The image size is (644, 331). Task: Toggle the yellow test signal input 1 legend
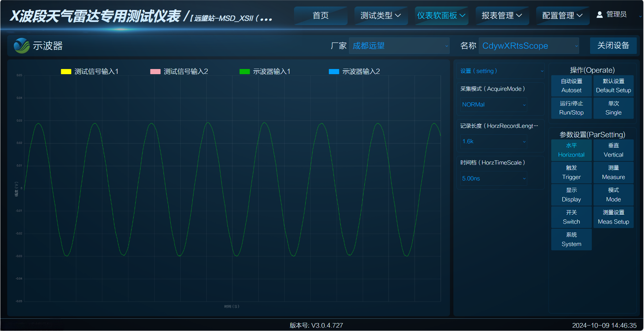[x=90, y=71]
